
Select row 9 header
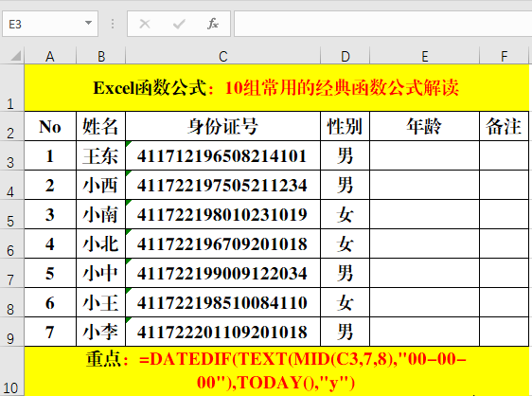pyautogui.click(x=12, y=332)
